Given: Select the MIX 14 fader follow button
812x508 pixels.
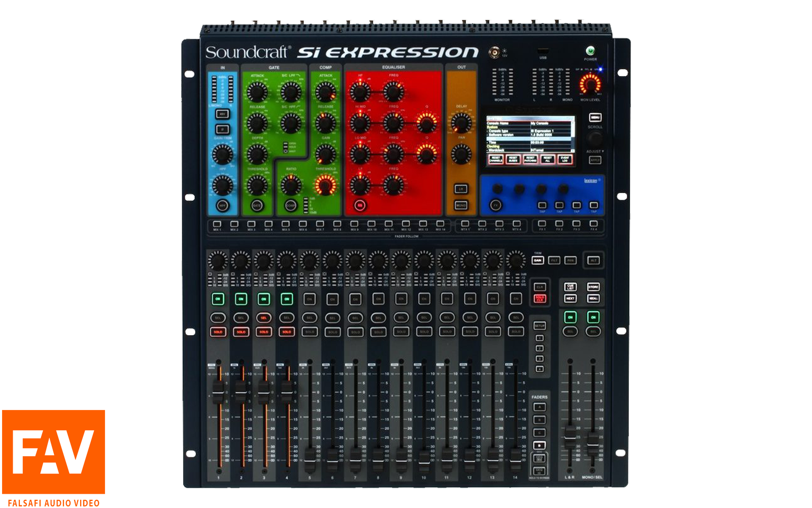Looking at the screenshot, I should click(x=440, y=224).
